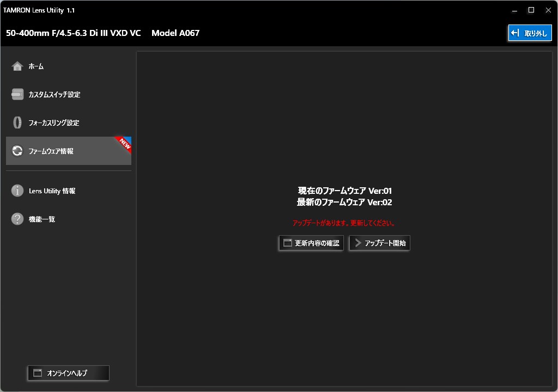Click the text 最新のファームウェア Ver:02
Screen dimensions: 558x392
click(x=344, y=202)
